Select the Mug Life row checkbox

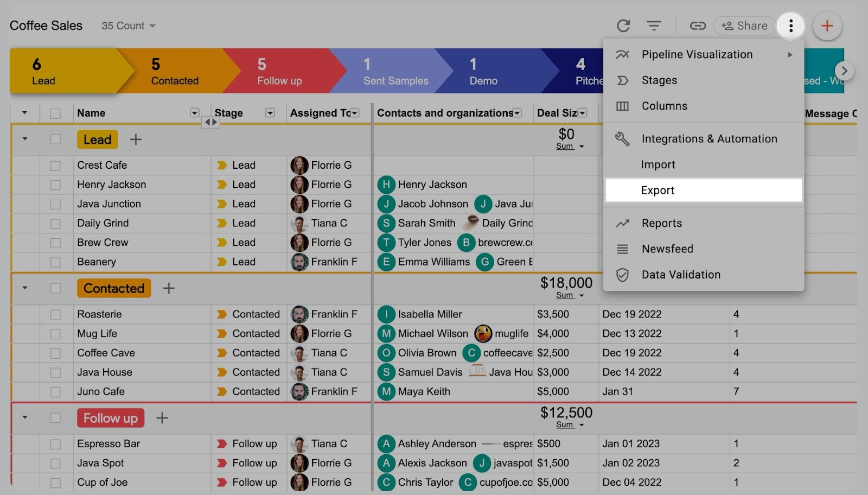pyautogui.click(x=55, y=334)
